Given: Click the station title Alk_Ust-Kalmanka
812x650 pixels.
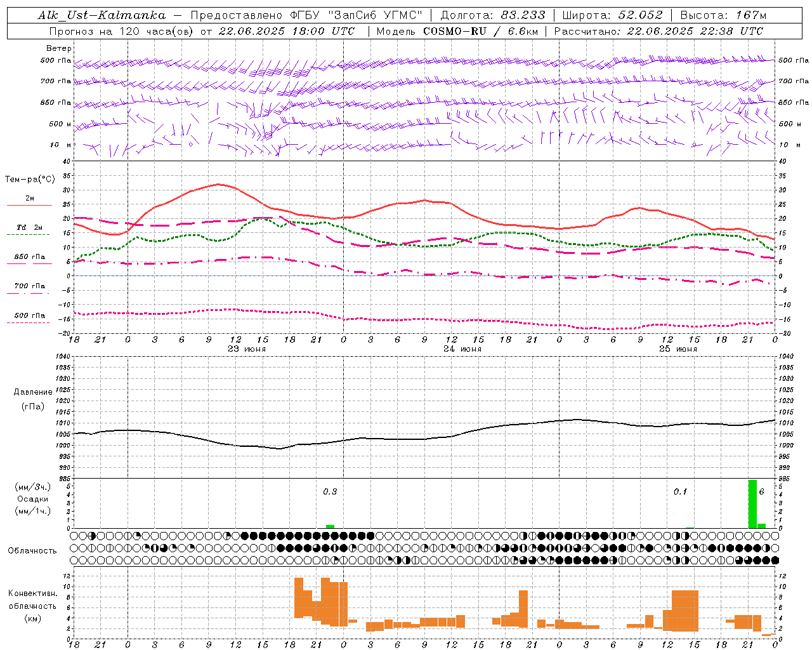Looking at the screenshot, I should coord(101,15).
